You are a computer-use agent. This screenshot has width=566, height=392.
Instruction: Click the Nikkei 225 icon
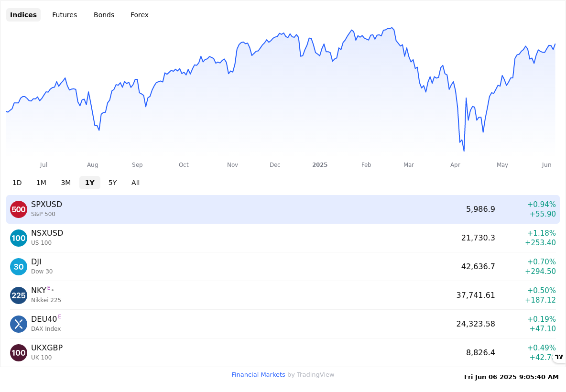coord(19,295)
